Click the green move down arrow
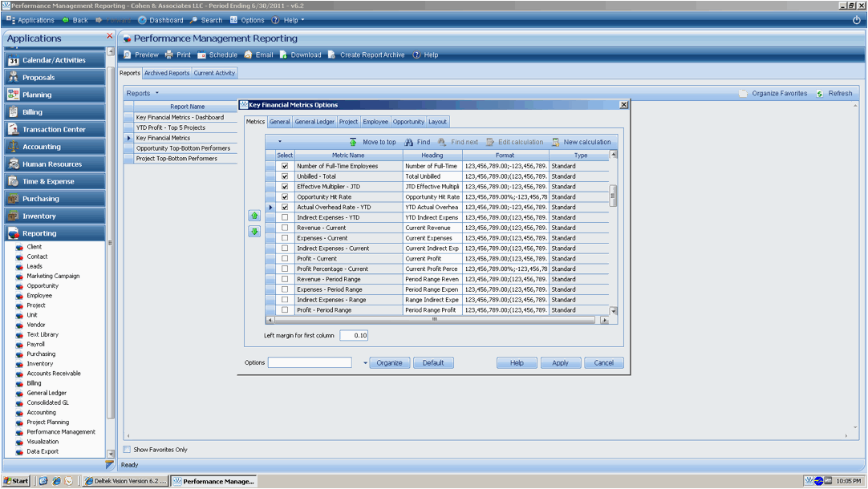Viewport: 868px width, 489px height. pos(254,232)
